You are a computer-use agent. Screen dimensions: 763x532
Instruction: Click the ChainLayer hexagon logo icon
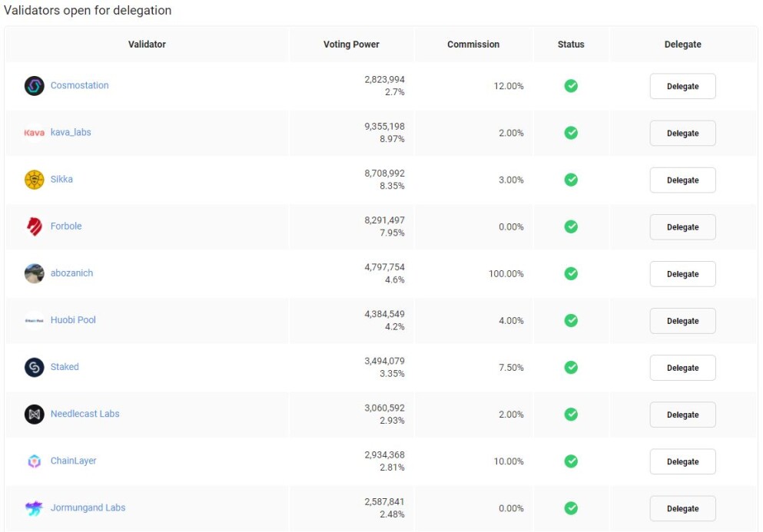click(34, 461)
